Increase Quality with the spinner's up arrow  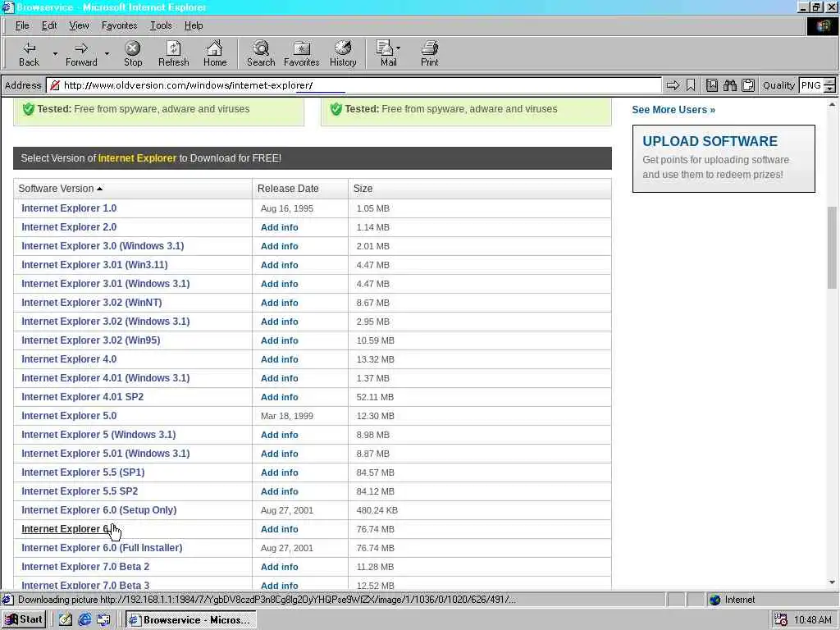coord(830,81)
